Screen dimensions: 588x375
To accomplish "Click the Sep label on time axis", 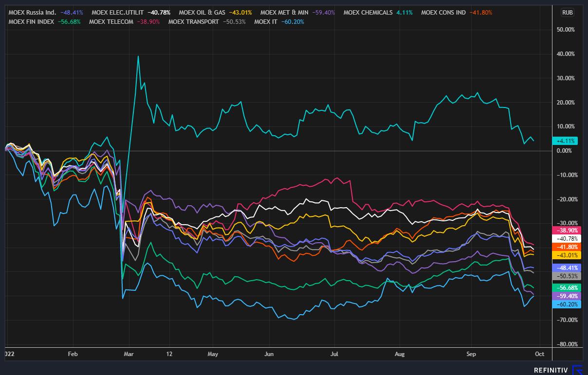I will pos(471,355).
